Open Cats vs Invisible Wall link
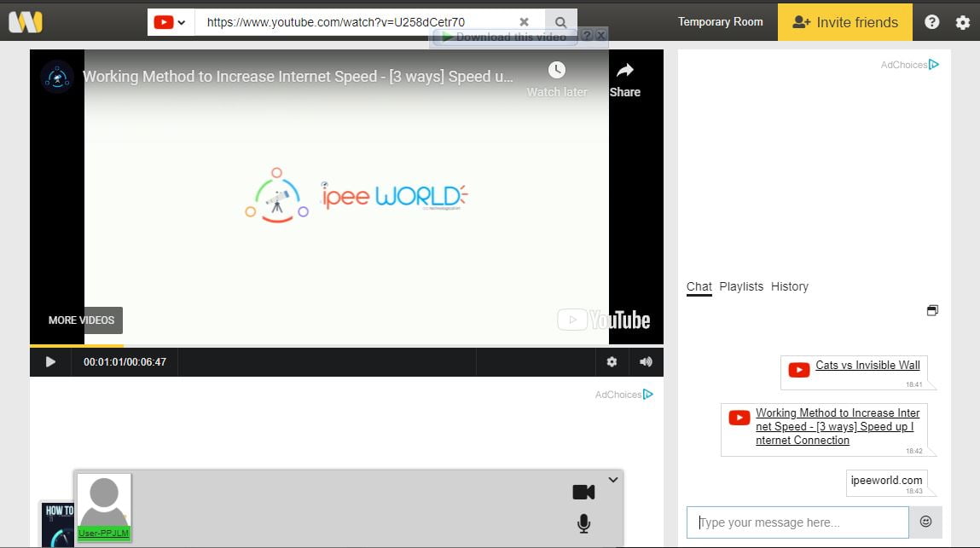Viewport: 980px width, 548px height. (867, 365)
